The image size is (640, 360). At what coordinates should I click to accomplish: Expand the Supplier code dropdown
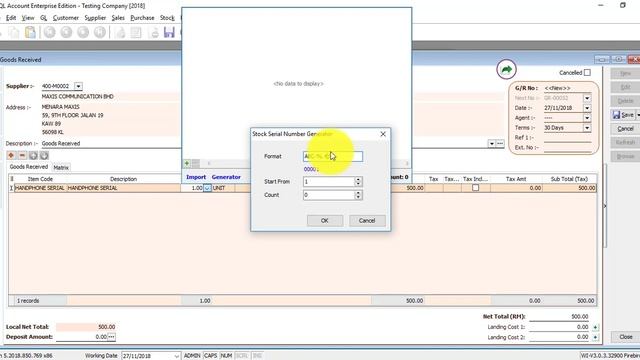(78, 86)
